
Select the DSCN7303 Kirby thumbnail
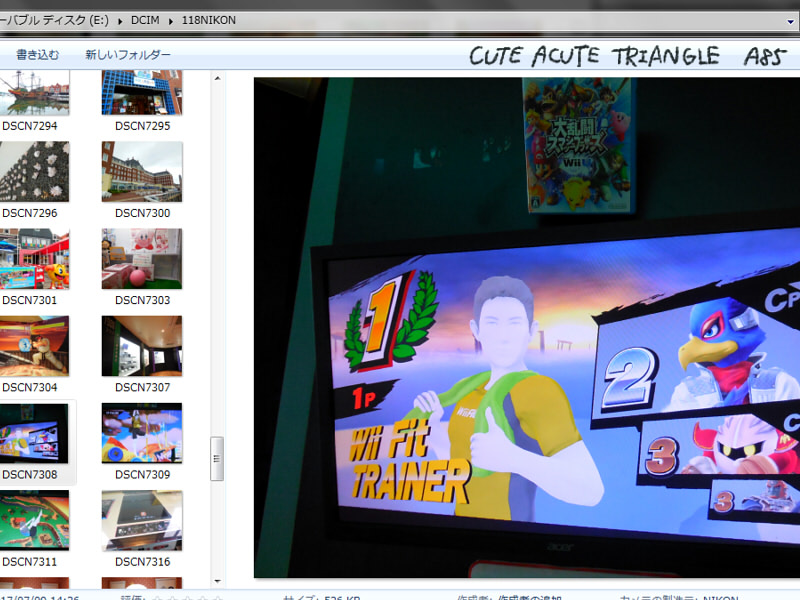(142, 259)
